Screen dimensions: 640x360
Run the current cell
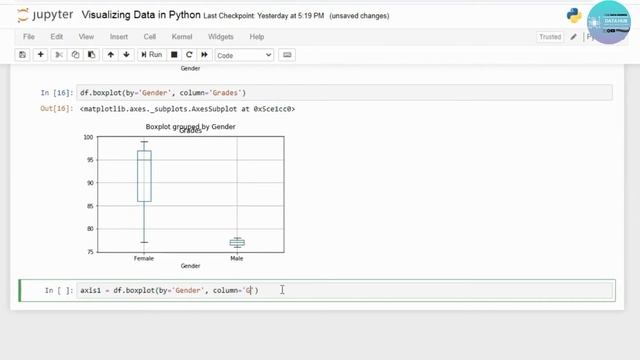coord(152,55)
